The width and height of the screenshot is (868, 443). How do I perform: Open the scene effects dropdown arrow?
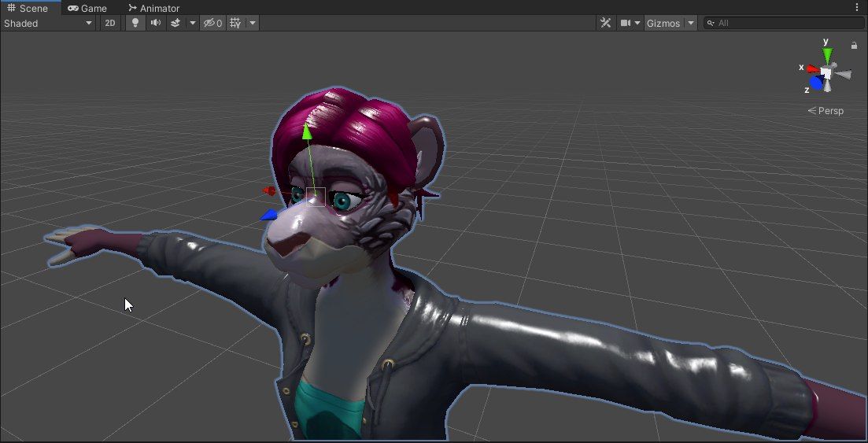point(193,24)
